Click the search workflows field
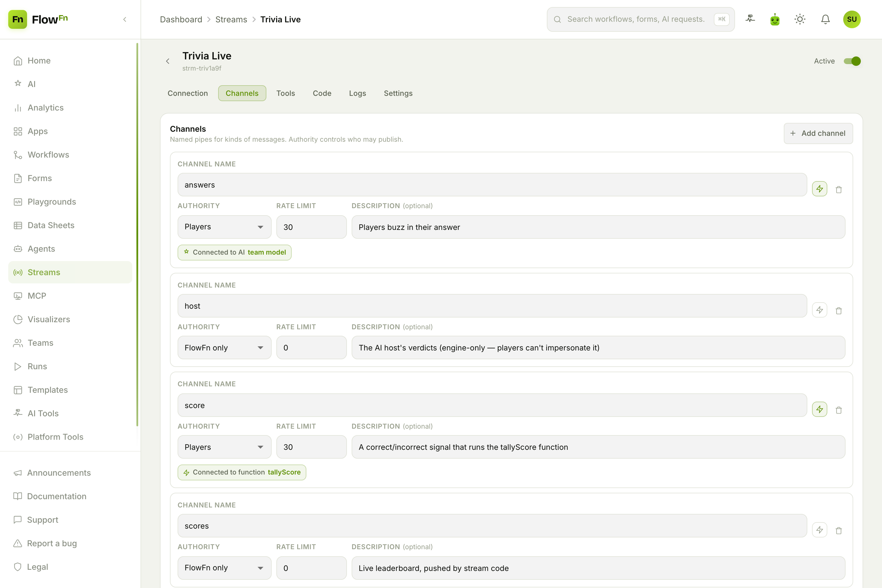 point(640,19)
